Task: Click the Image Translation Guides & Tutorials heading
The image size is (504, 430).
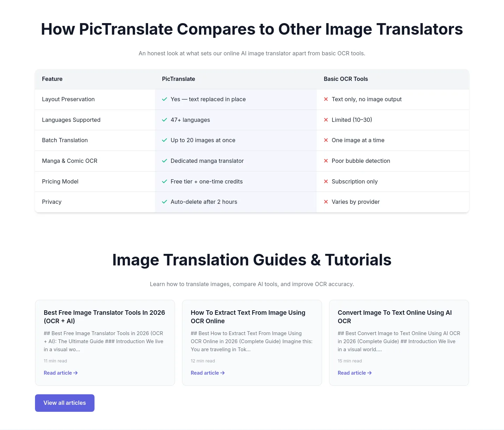Action: 252,260
